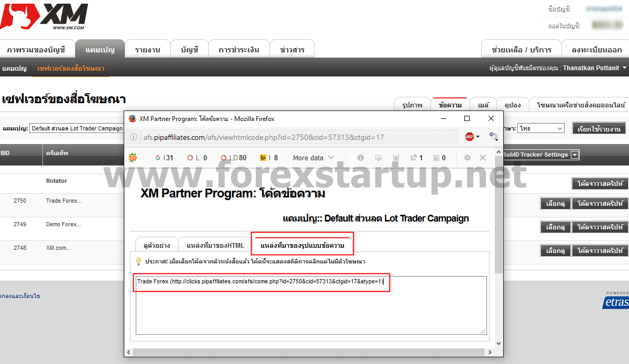The image size is (629, 364).
Task: Open the SEOquake page info icon
Action: point(361,158)
